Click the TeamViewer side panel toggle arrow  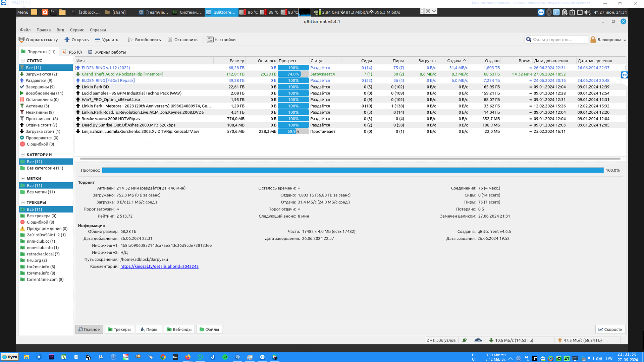[625, 75]
